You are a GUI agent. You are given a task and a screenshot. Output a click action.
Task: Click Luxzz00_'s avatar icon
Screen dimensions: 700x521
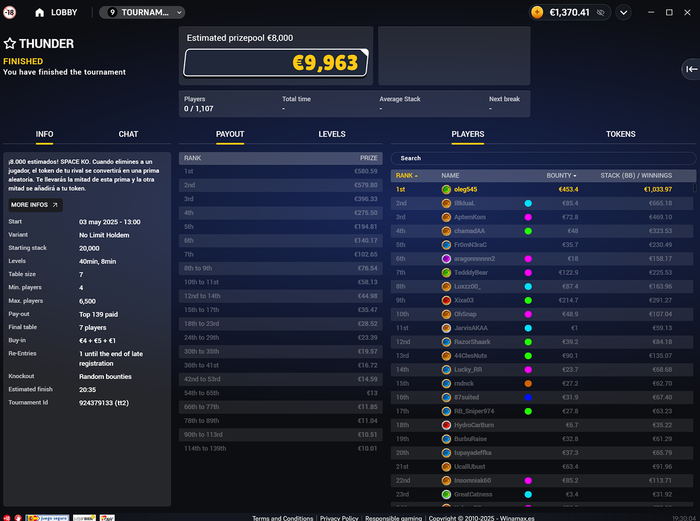(x=446, y=286)
